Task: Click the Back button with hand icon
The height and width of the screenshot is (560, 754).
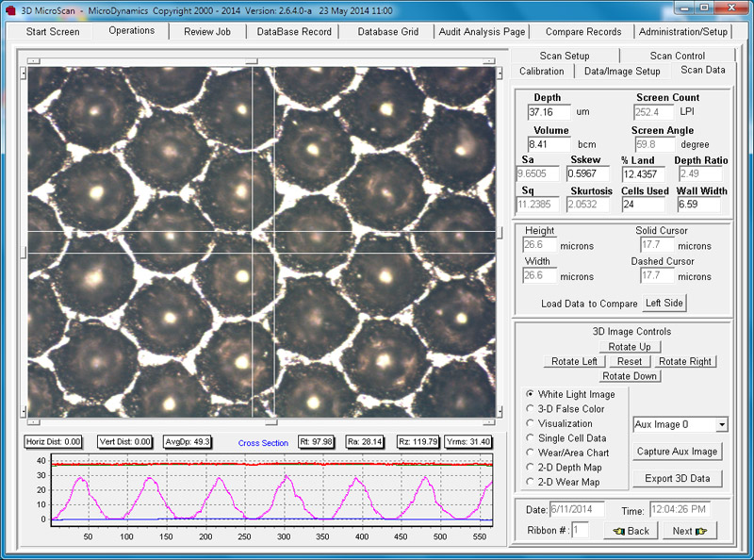Action: click(x=631, y=531)
